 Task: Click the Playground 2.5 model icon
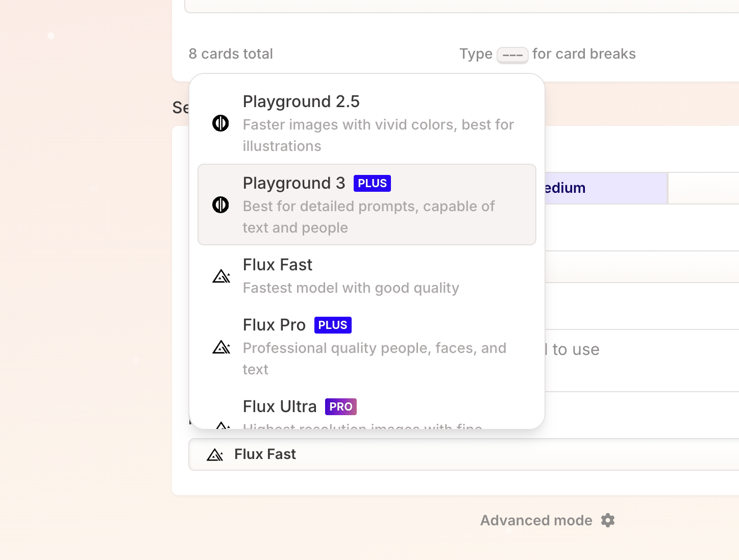tap(220, 123)
